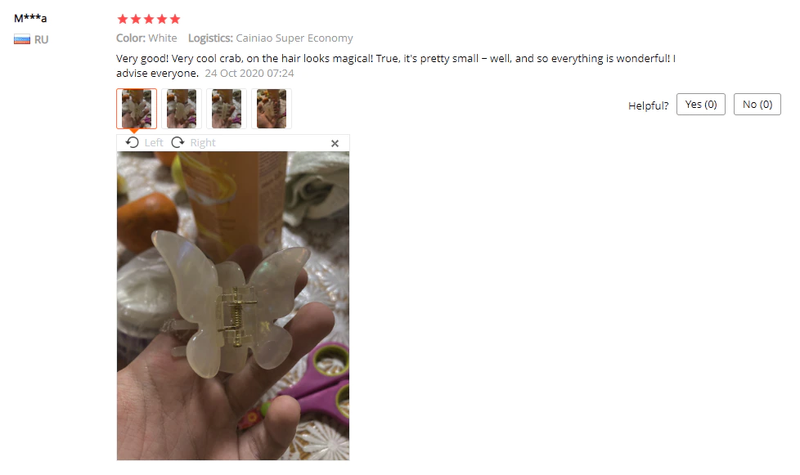Click the 'Left' rotate label
This screenshot has width=800, height=475.
coord(154,143)
